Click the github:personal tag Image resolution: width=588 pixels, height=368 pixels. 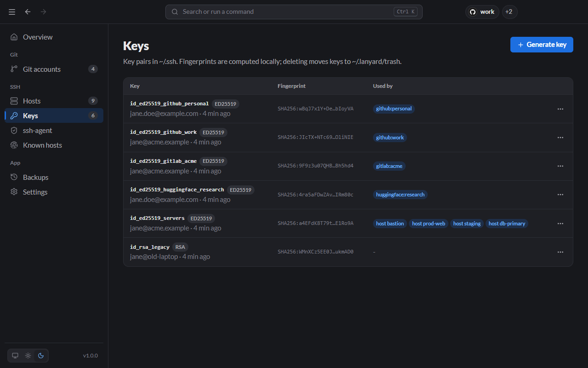click(x=394, y=109)
